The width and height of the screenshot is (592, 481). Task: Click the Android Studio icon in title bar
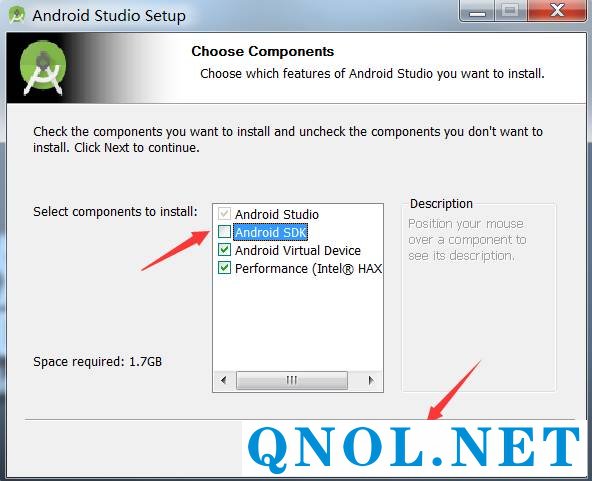point(17,15)
